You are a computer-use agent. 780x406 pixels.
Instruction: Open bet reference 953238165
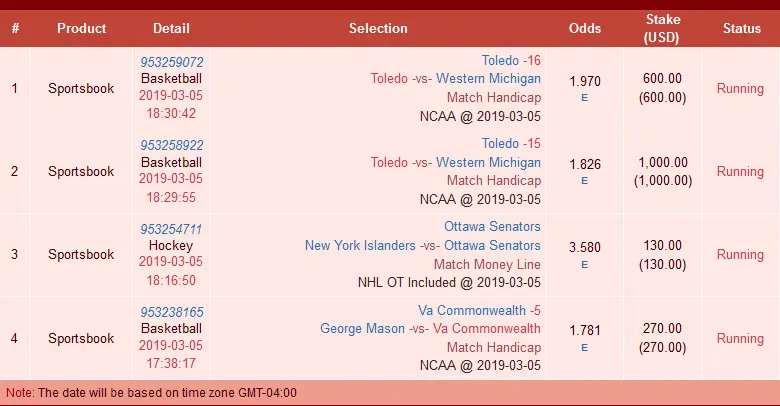[x=171, y=311]
